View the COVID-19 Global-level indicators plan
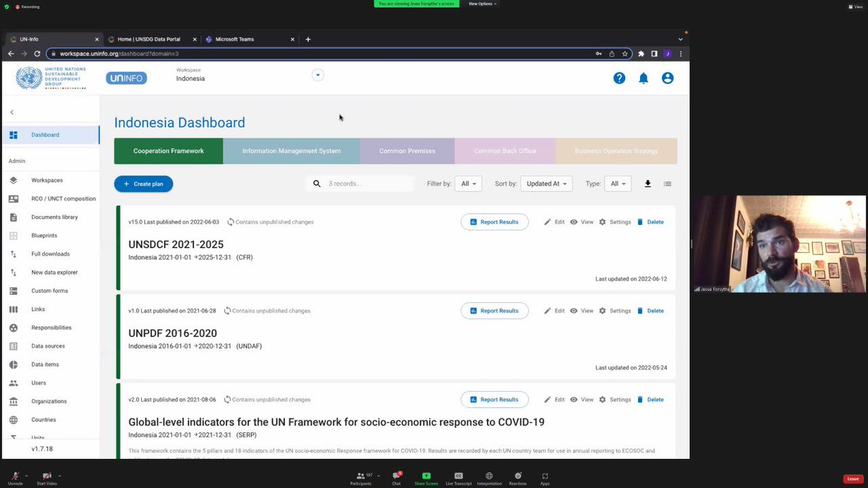Image resolution: width=868 pixels, height=488 pixels. 582,400
